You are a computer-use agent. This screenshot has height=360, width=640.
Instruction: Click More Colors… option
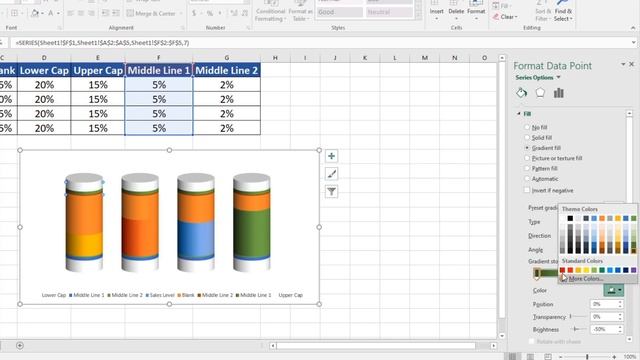pyautogui.click(x=586, y=278)
